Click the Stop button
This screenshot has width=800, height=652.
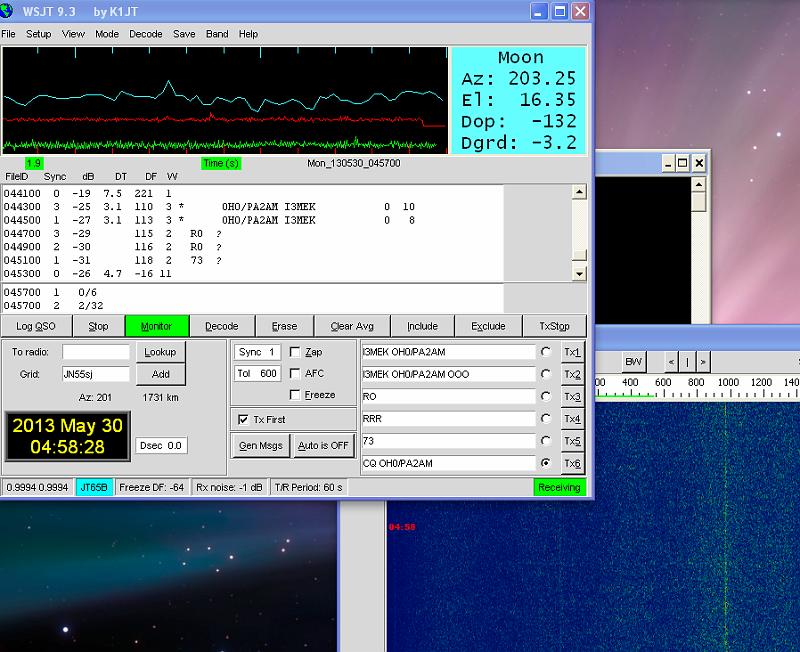click(x=98, y=326)
